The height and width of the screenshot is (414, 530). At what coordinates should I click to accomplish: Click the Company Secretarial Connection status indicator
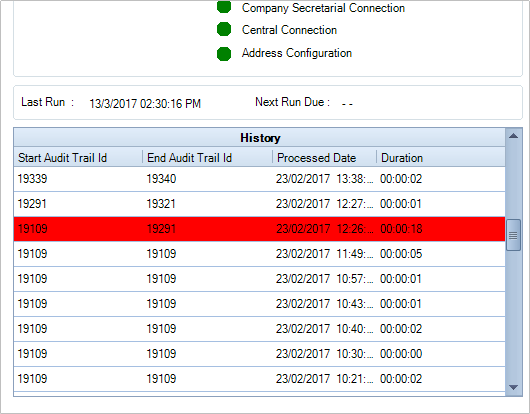point(224,6)
